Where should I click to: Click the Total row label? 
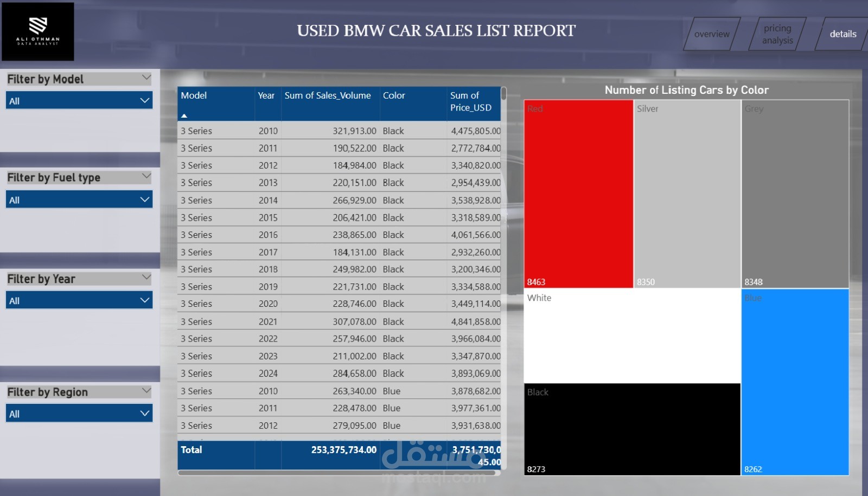(191, 449)
